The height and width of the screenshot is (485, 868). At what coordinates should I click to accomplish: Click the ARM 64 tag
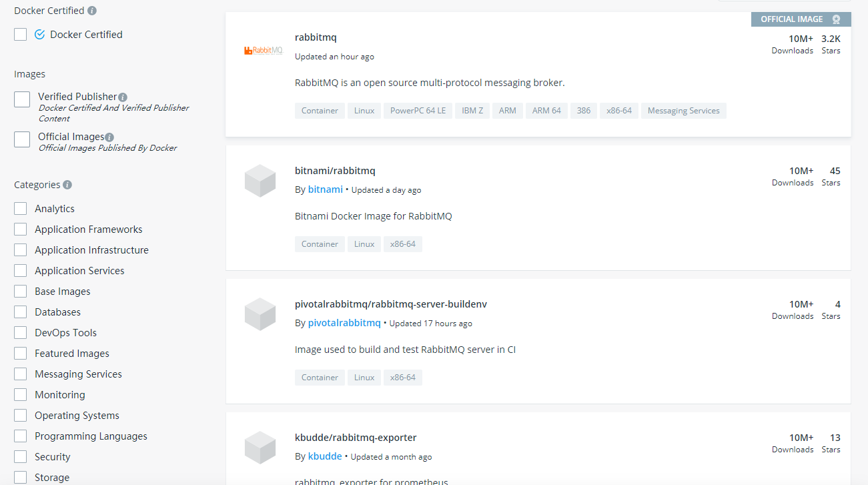546,111
